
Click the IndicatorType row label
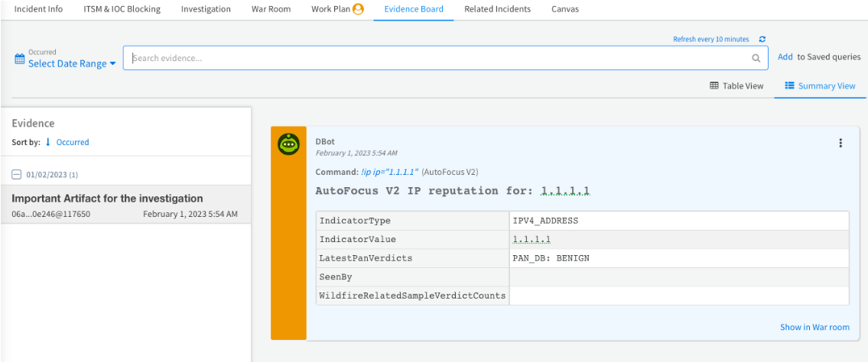coord(355,221)
